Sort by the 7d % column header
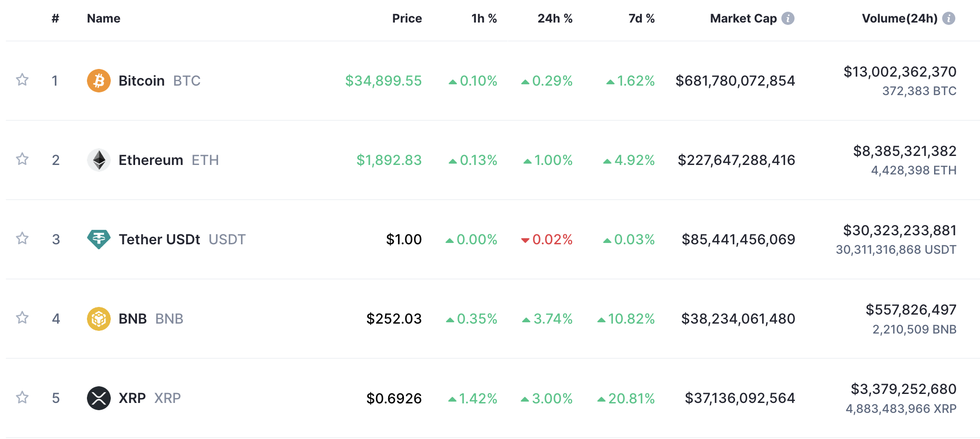The image size is (980, 439). tap(641, 18)
